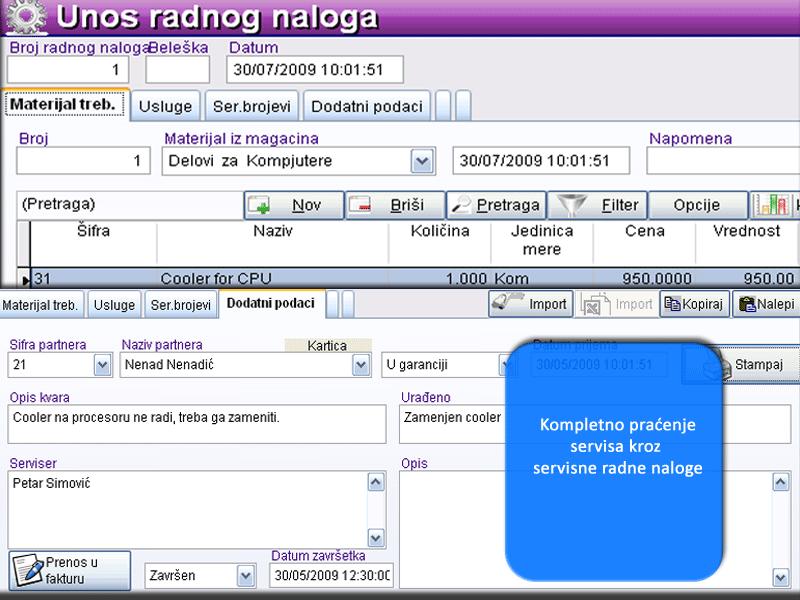Click the Filter funnel button

[597, 205]
